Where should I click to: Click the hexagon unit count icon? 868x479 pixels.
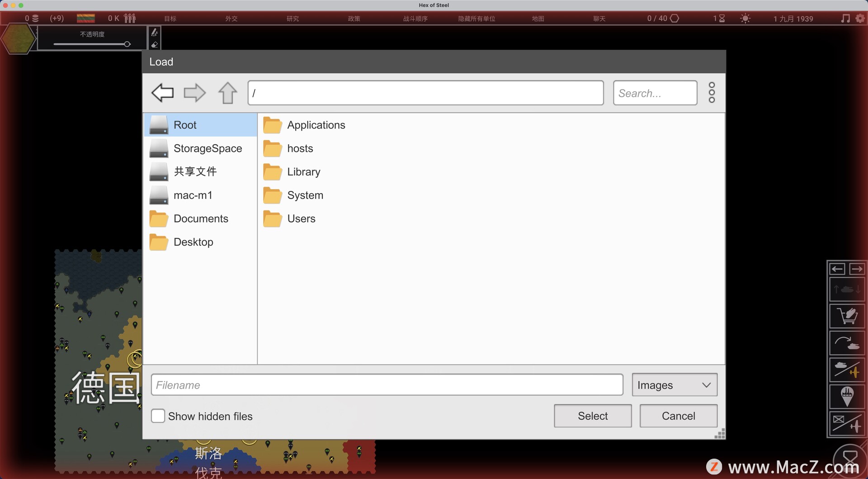click(x=675, y=19)
